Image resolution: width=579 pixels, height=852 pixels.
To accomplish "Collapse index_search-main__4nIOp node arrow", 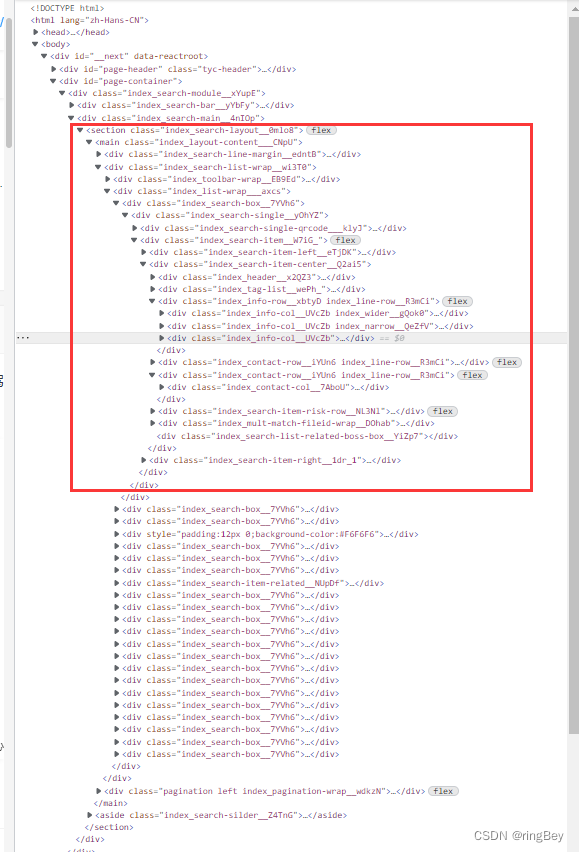I will (x=71, y=118).
